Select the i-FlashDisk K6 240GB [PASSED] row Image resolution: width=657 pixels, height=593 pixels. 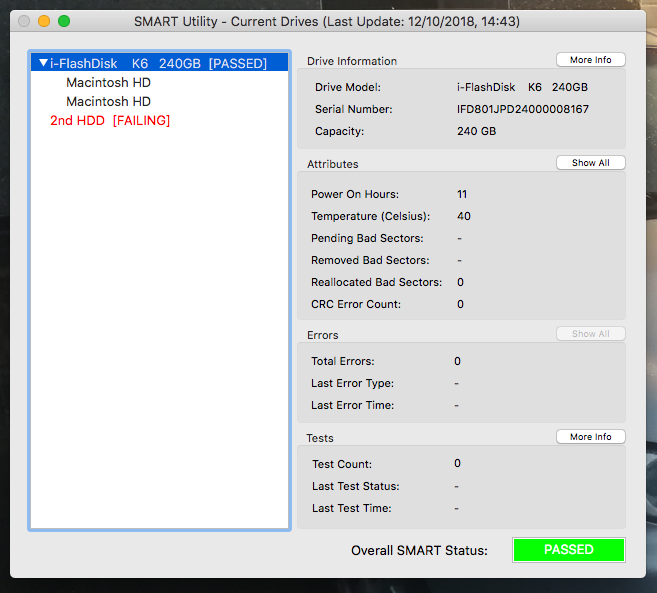(x=159, y=63)
